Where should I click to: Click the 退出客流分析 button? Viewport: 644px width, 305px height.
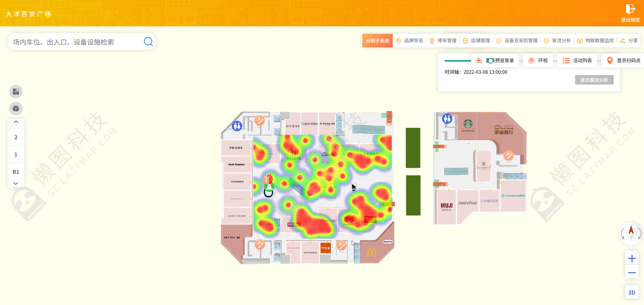594,80
